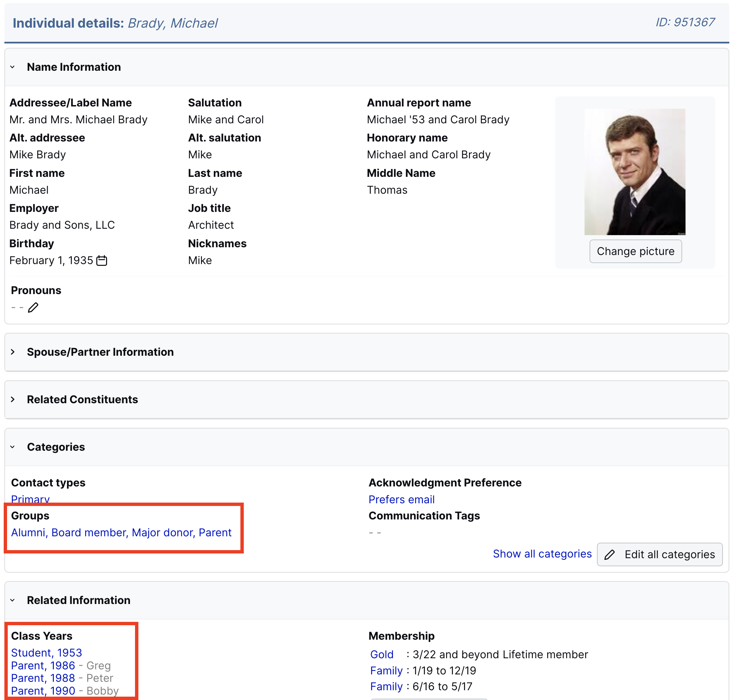Click the pronouns edit pencil icon
The height and width of the screenshot is (700, 734).
[x=33, y=308]
